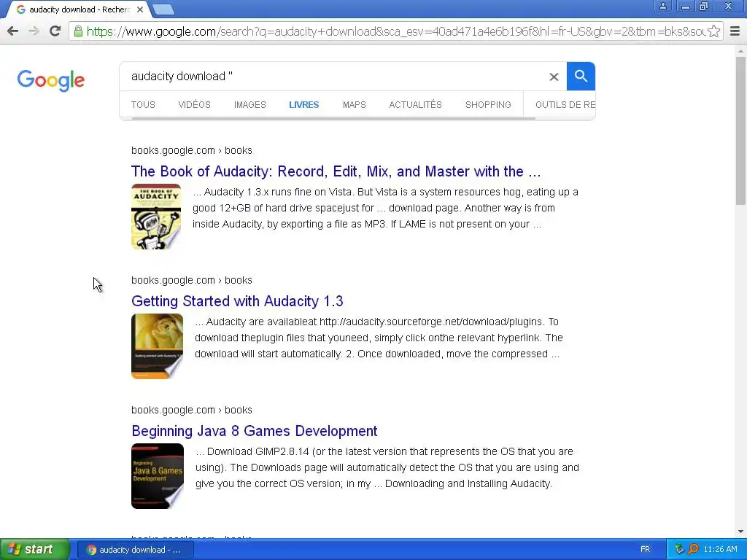Image resolution: width=747 pixels, height=560 pixels.
Task: Click the green padlock security icon
Action: click(78, 31)
